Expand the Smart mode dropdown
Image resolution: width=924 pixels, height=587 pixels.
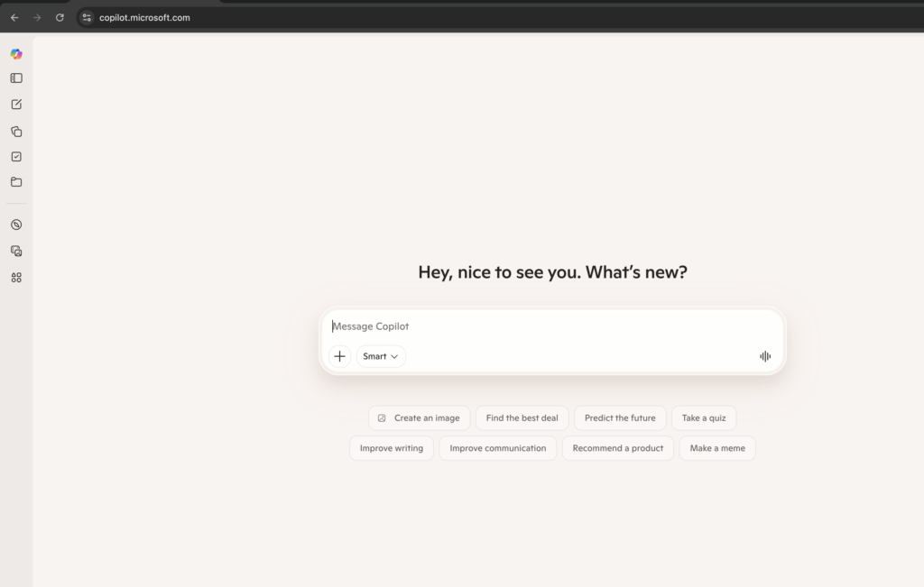(381, 356)
